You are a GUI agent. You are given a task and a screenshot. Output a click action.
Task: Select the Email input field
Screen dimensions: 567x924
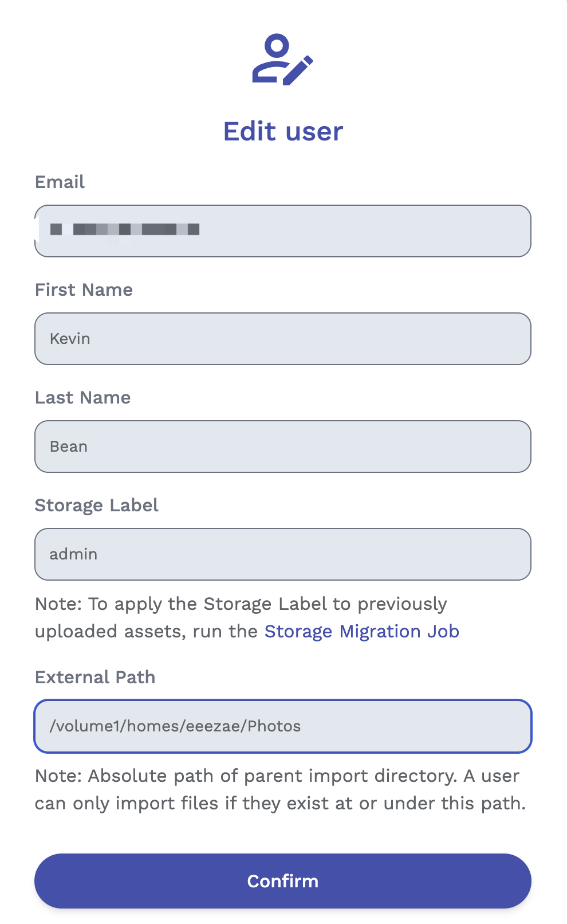(x=283, y=231)
